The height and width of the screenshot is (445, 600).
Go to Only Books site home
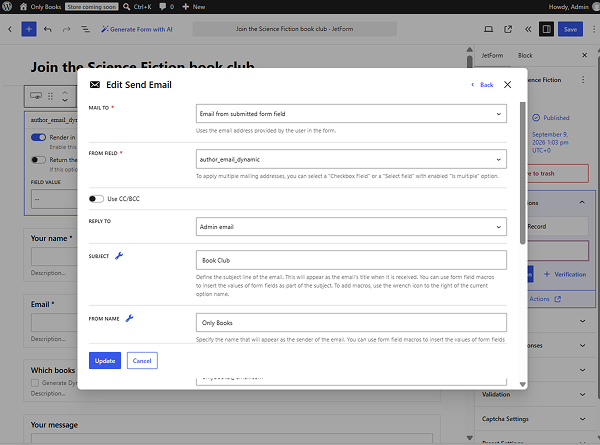coord(41,7)
